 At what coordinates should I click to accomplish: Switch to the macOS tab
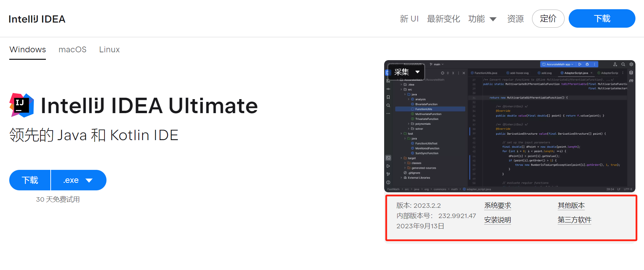73,50
